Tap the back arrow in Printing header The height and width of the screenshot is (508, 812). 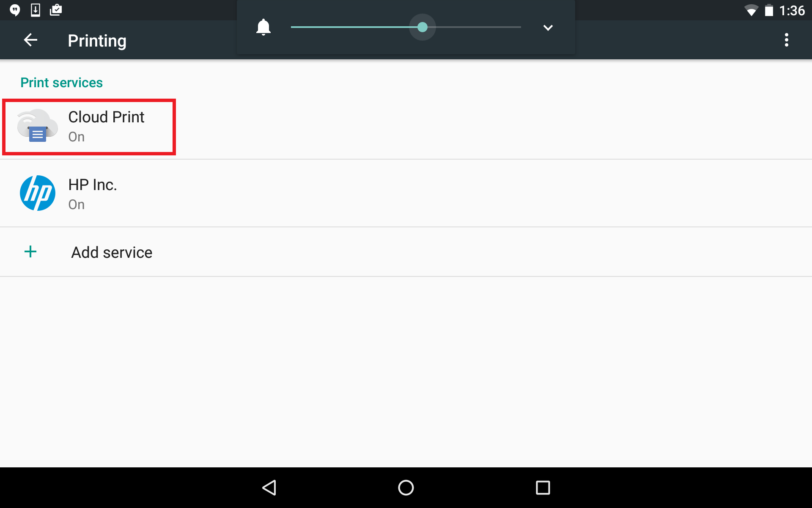tap(30, 40)
